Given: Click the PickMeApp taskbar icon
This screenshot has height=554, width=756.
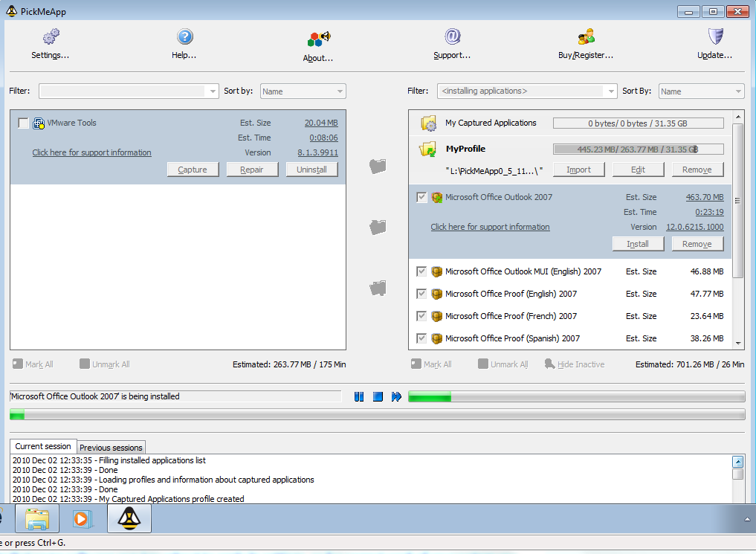Looking at the screenshot, I should [x=129, y=519].
